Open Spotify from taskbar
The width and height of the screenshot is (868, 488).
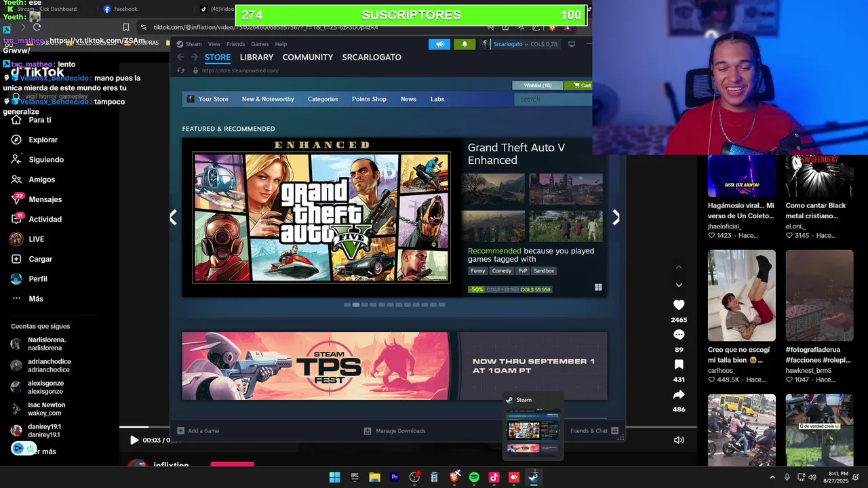click(x=474, y=477)
